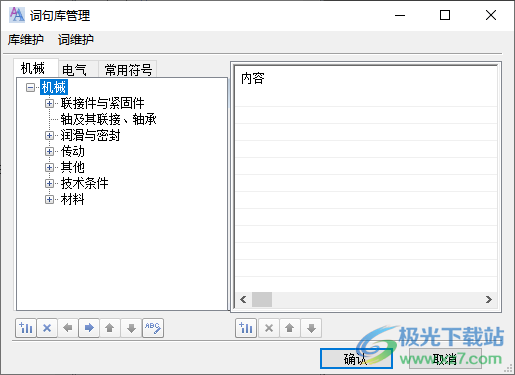Collapse the root 机械 tree node
This screenshot has width=515, height=375.
[x=30, y=88]
